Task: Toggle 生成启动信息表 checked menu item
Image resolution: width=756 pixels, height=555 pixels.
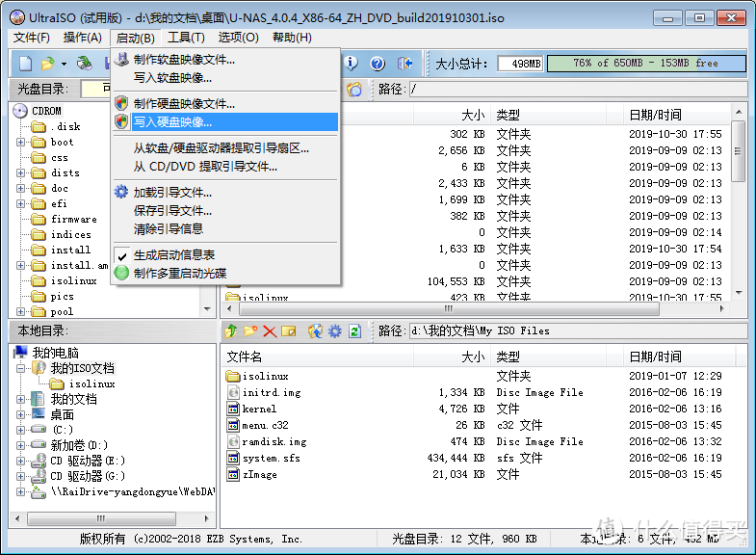Action: pyautogui.click(x=225, y=255)
